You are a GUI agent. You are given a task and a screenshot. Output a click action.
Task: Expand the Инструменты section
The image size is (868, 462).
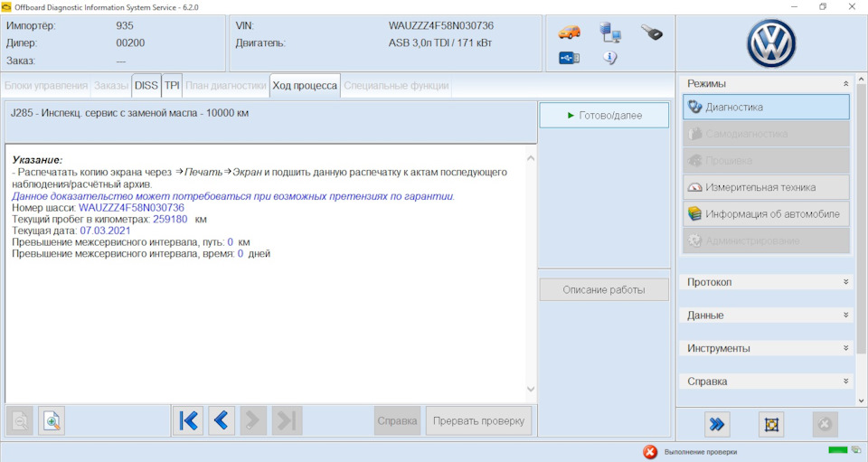pos(846,348)
